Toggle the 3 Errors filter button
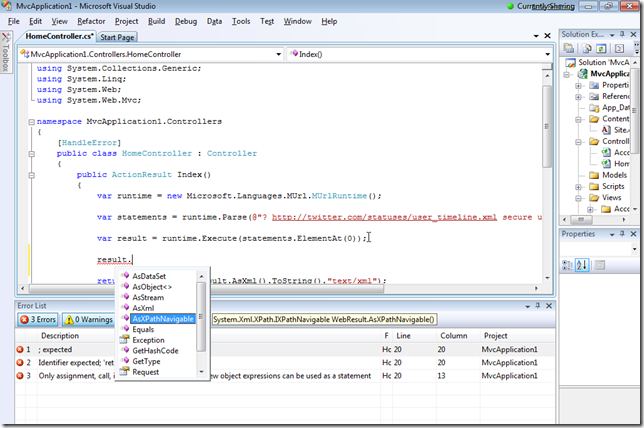Screen dimensions: 644x428 point(38,320)
